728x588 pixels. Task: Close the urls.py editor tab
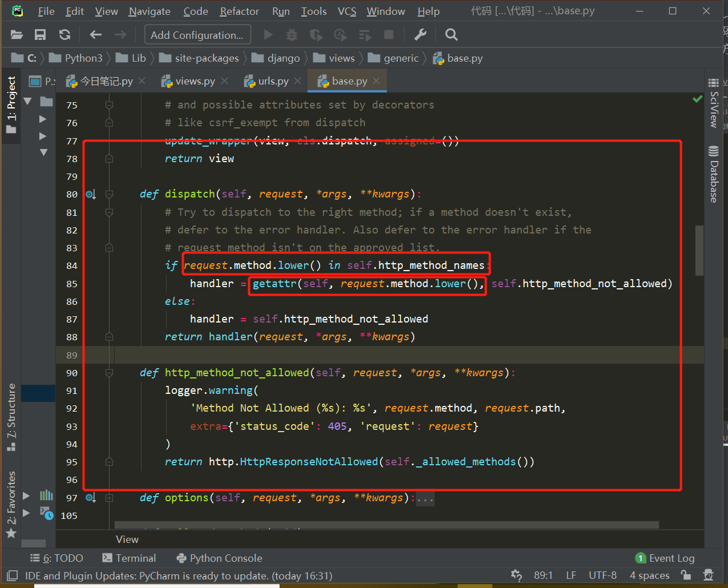coord(298,81)
